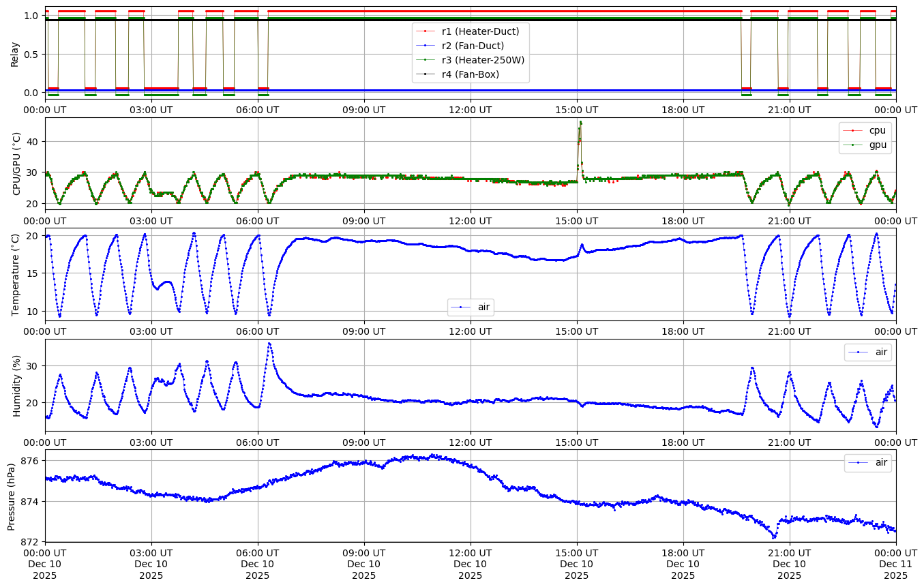The width and height of the screenshot is (924, 587).
Task: Select the Humidity (%) y-axis label
Action: click(x=16, y=385)
